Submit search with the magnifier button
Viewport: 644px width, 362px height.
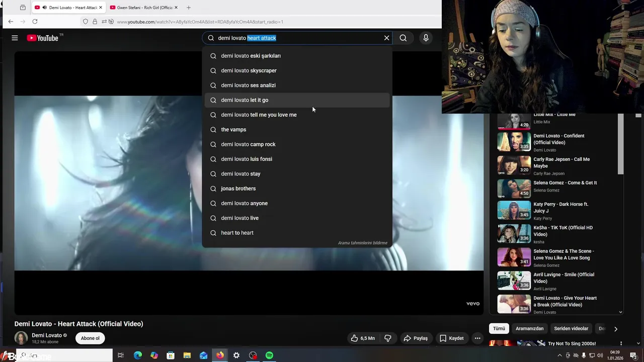(403, 38)
